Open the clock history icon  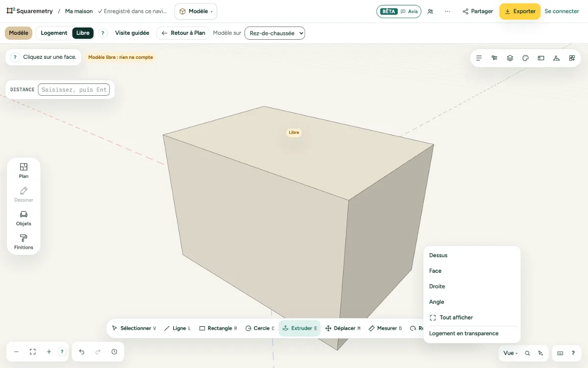[x=114, y=352]
